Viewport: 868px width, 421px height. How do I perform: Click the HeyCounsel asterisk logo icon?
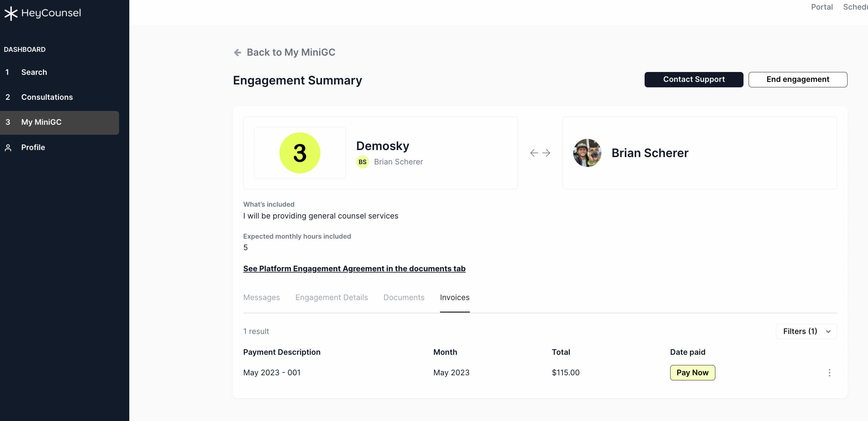click(x=11, y=13)
